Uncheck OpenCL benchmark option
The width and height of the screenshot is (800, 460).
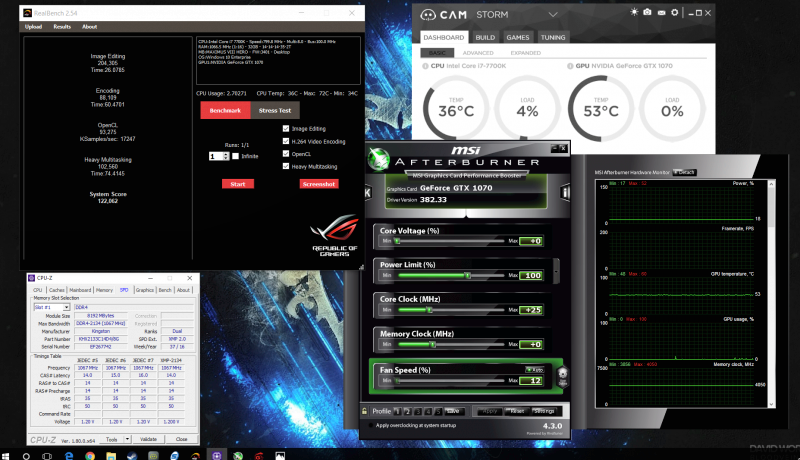pos(286,154)
